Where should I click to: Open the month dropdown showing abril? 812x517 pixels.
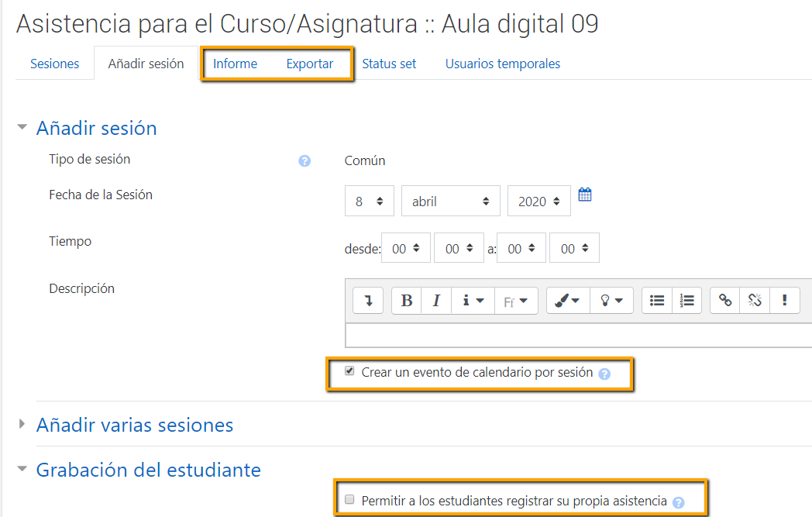[x=450, y=201]
